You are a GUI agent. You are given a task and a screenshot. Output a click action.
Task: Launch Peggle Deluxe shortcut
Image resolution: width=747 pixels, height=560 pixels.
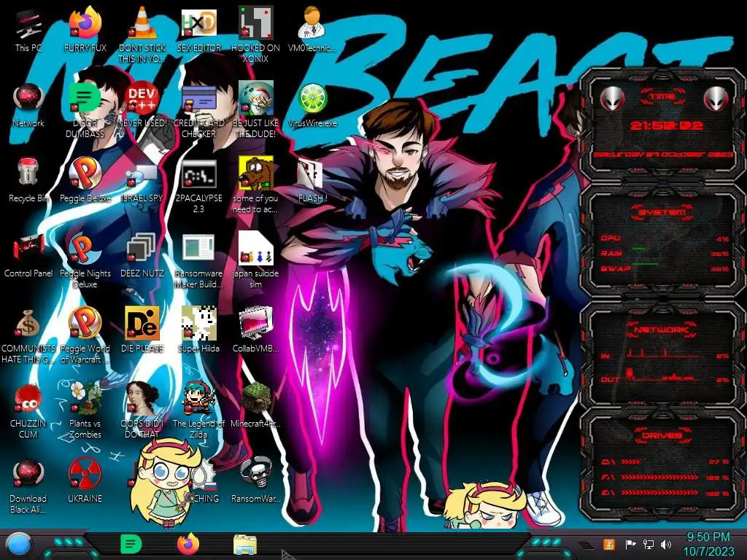[x=85, y=181]
